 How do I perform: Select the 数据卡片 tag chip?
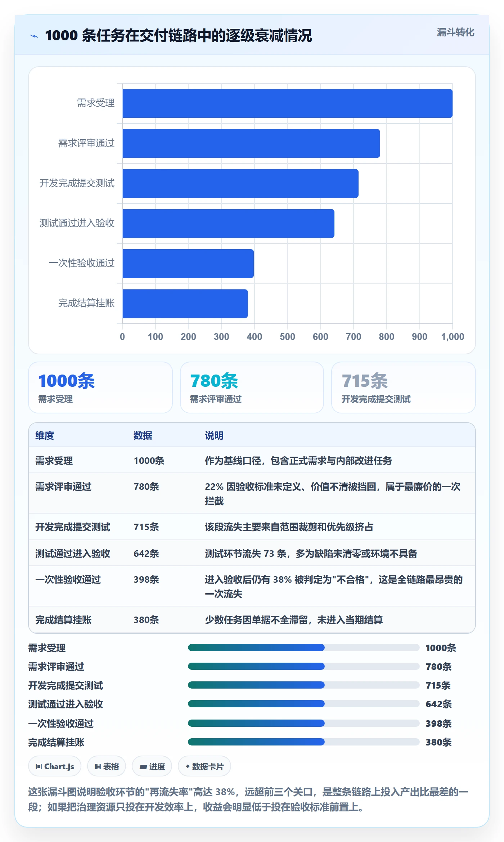(204, 766)
